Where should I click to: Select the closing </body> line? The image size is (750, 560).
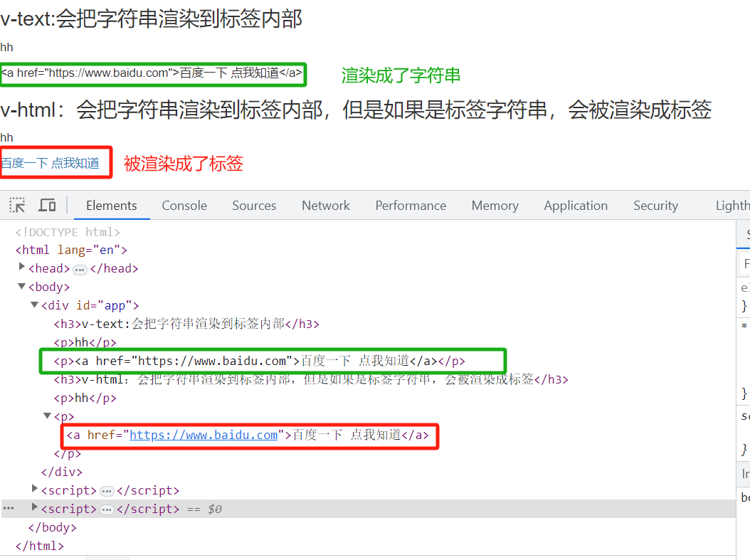pyautogui.click(x=53, y=527)
